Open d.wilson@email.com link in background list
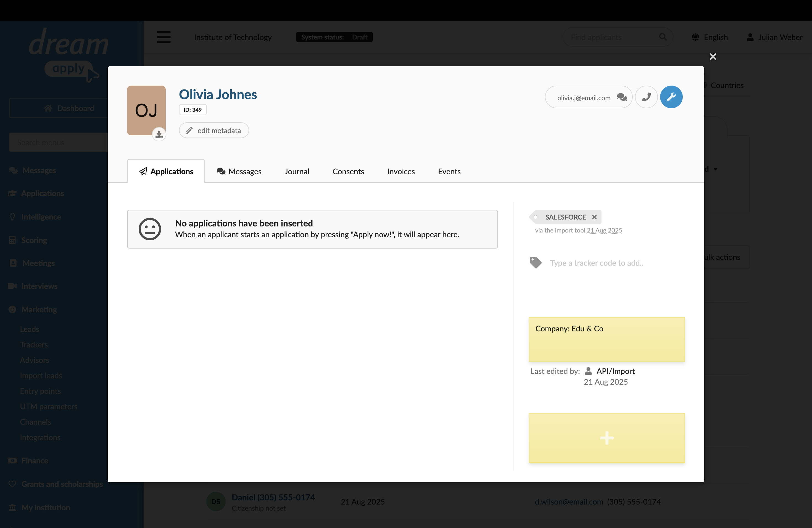 (x=569, y=502)
